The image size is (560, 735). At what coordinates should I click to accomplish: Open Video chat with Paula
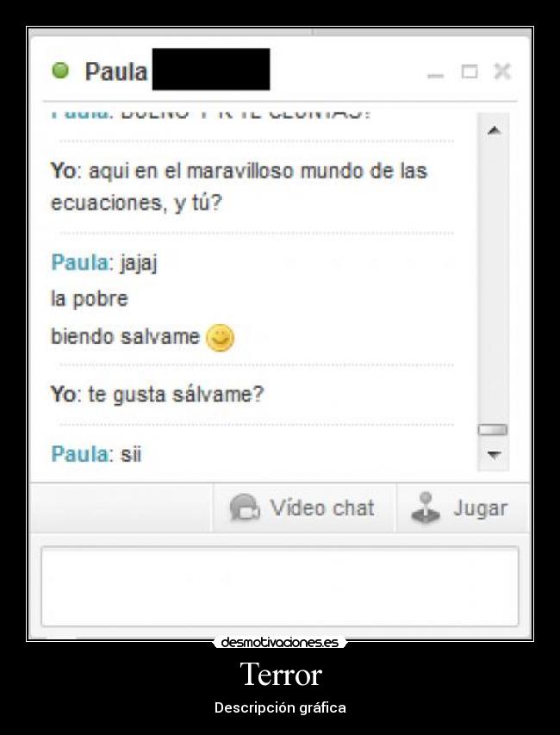[303, 508]
